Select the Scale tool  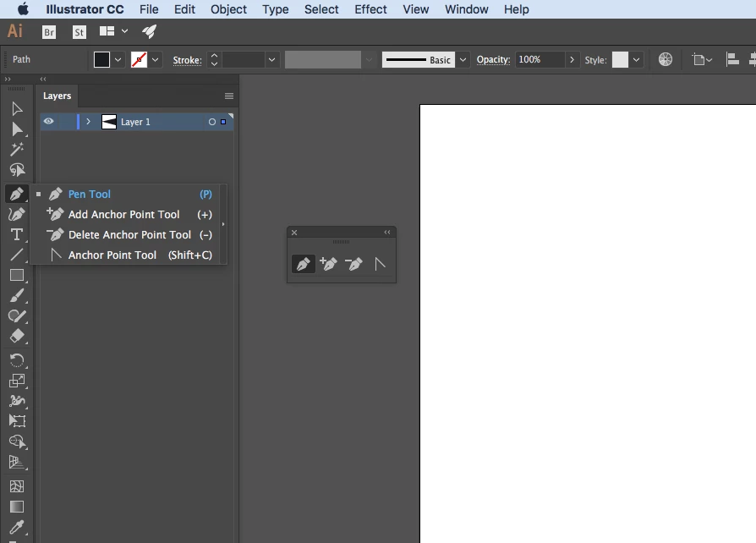point(17,381)
